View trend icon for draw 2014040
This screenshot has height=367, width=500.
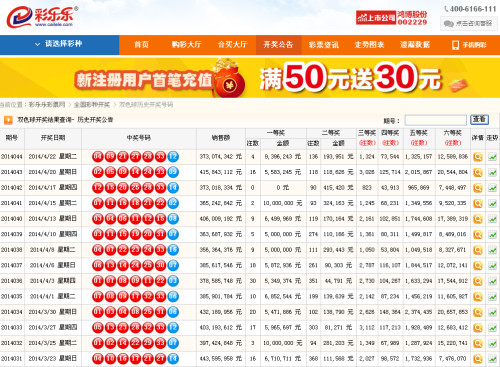pos(492,219)
